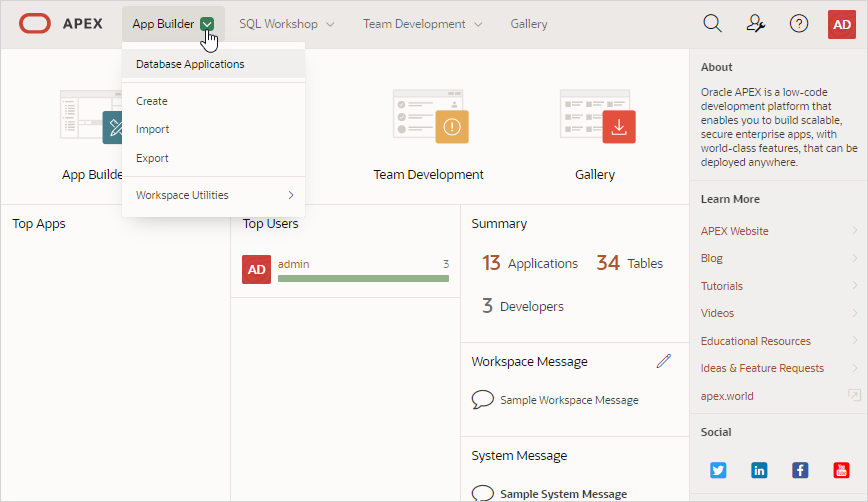Click the APEX product name text
Viewport: 868px width, 502px height.
(x=82, y=24)
